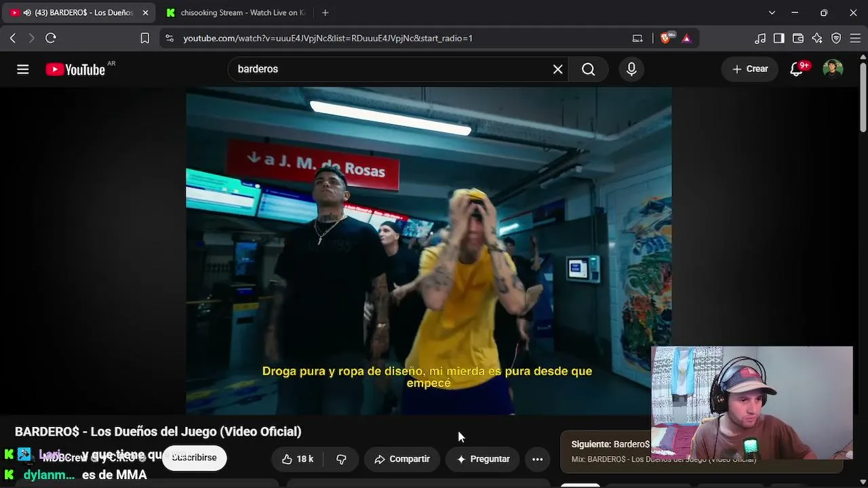Open the YouTube account avatar menu
The image size is (868, 488).
tap(833, 69)
